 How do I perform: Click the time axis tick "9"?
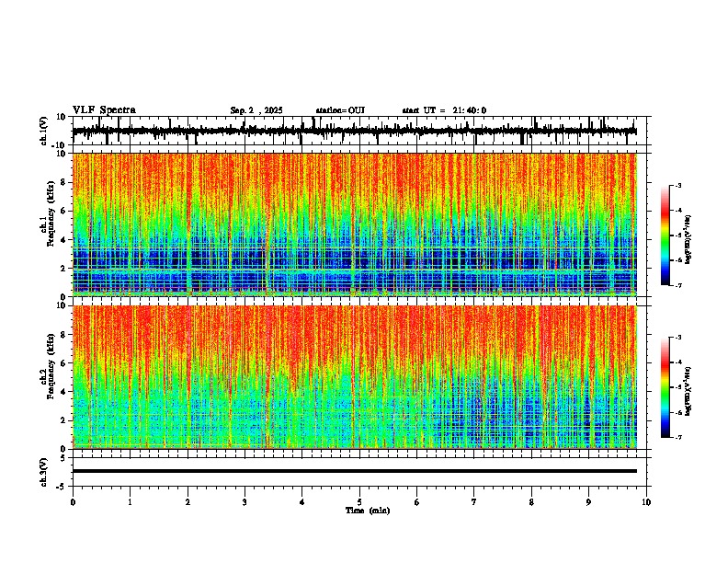[588, 502]
